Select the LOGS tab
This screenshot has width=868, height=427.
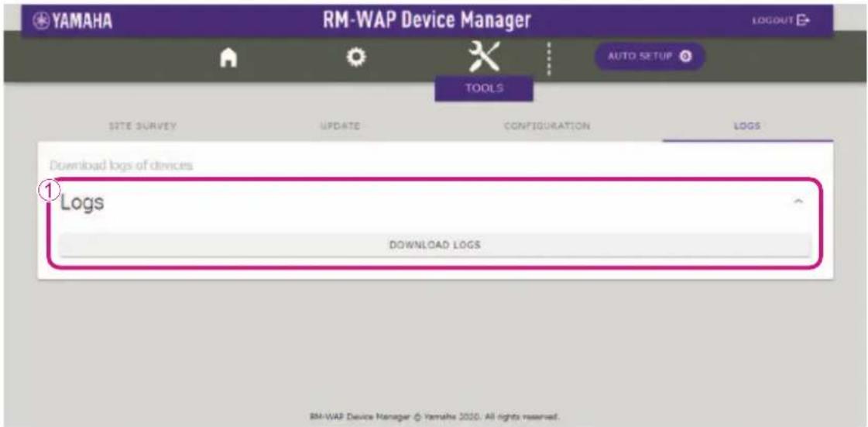(x=746, y=127)
